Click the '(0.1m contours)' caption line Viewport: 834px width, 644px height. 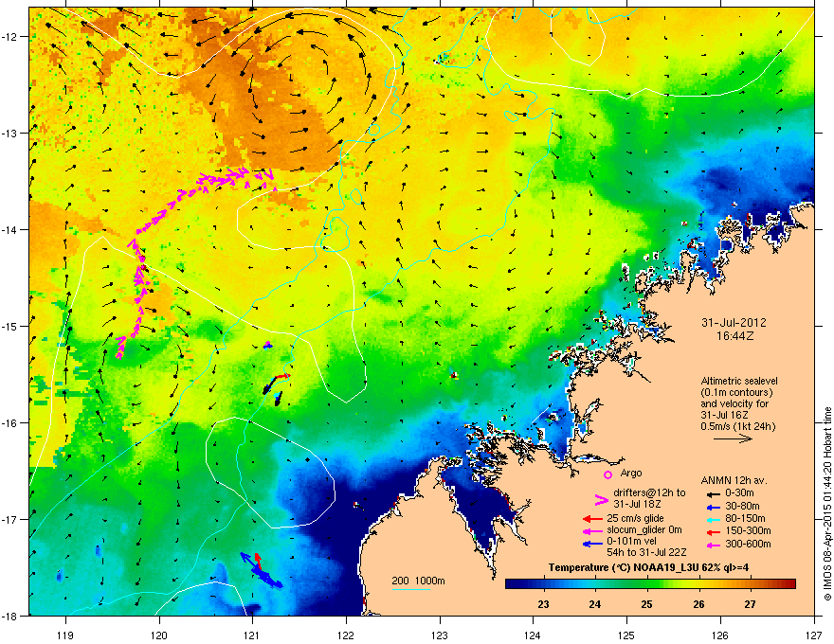click(736, 393)
